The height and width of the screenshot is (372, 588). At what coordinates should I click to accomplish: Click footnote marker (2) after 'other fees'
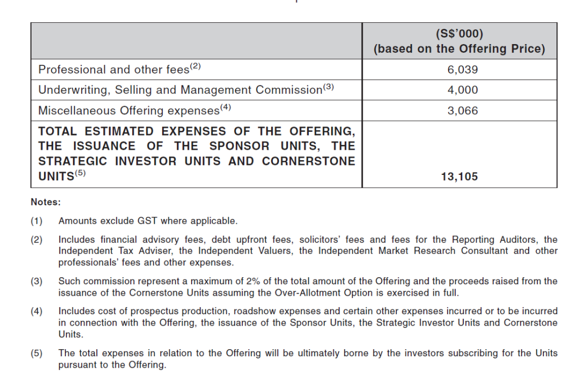(x=196, y=66)
